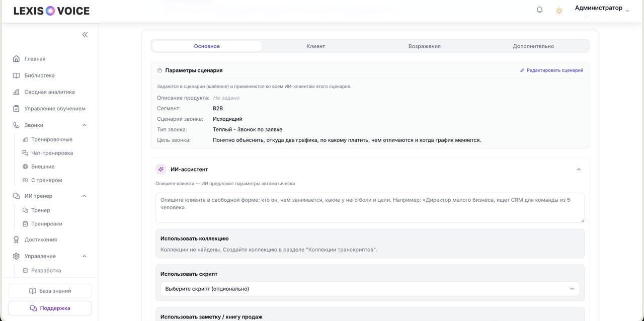The width and height of the screenshot is (644, 321).
Task: Click the Сводная аналитика chart icon
Action: pyautogui.click(x=16, y=92)
